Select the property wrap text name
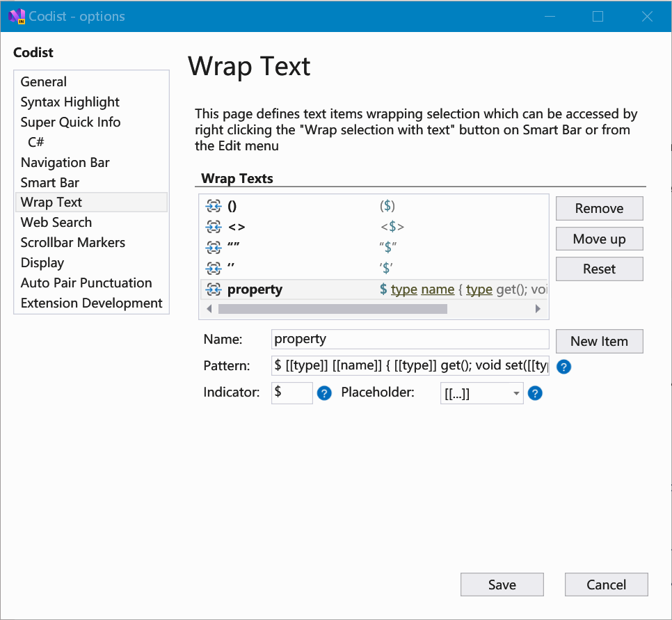Viewport: 672px width, 620px height. pyautogui.click(x=255, y=290)
